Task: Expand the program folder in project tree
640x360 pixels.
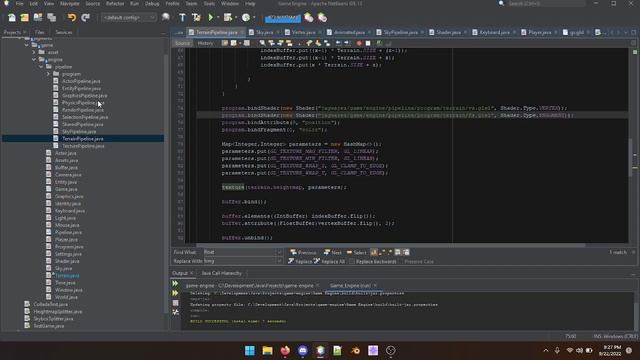Action: tap(48, 74)
